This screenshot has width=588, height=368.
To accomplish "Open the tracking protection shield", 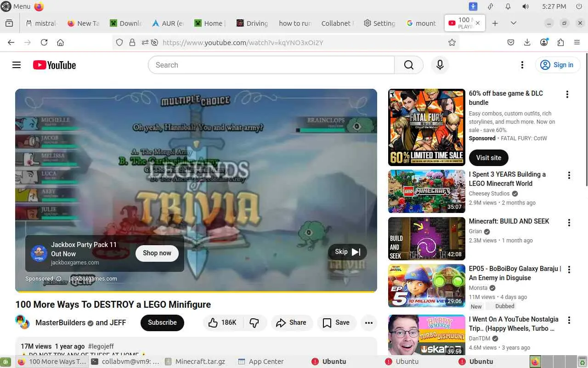I will [x=119, y=42].
